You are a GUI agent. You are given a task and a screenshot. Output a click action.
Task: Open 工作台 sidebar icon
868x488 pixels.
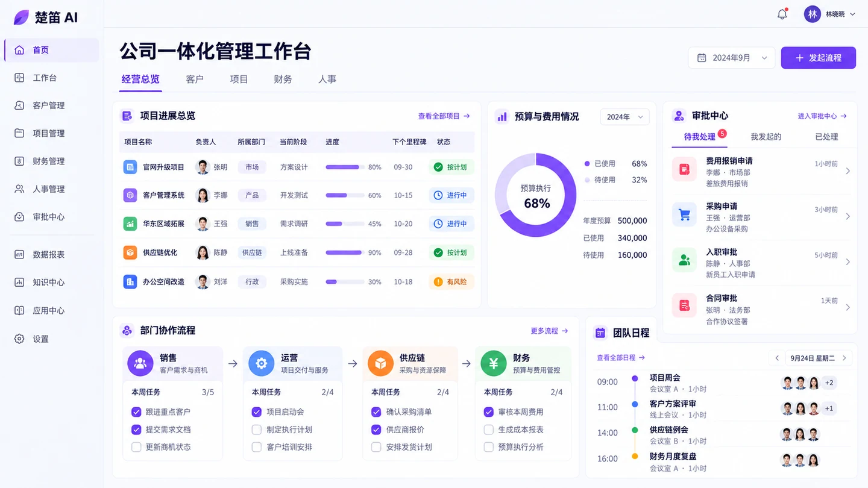19,78
